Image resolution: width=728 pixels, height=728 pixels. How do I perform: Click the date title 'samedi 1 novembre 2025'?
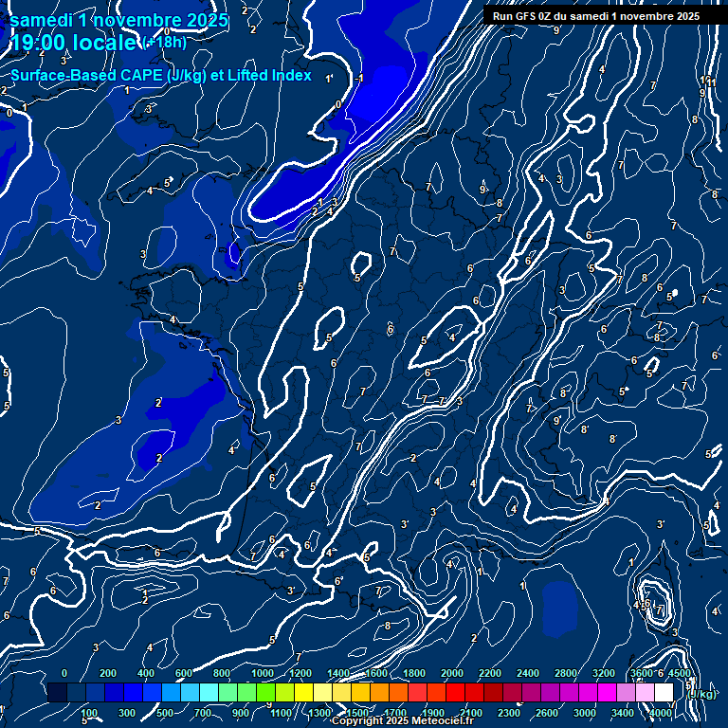(118, 20)
